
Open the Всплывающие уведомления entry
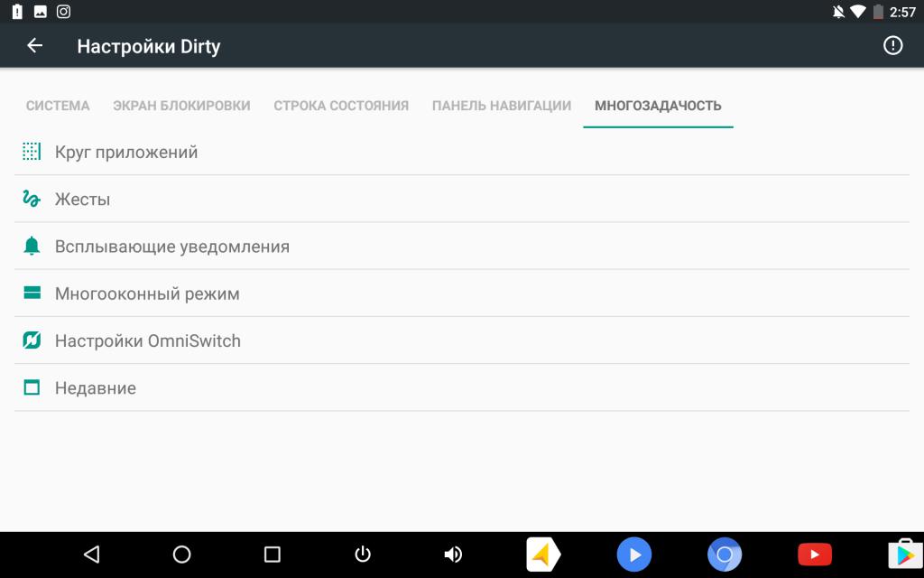[x=462, y=246]
